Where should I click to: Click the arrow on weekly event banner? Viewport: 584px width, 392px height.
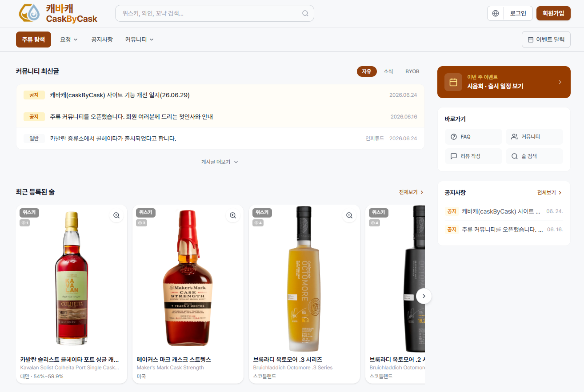560,82
